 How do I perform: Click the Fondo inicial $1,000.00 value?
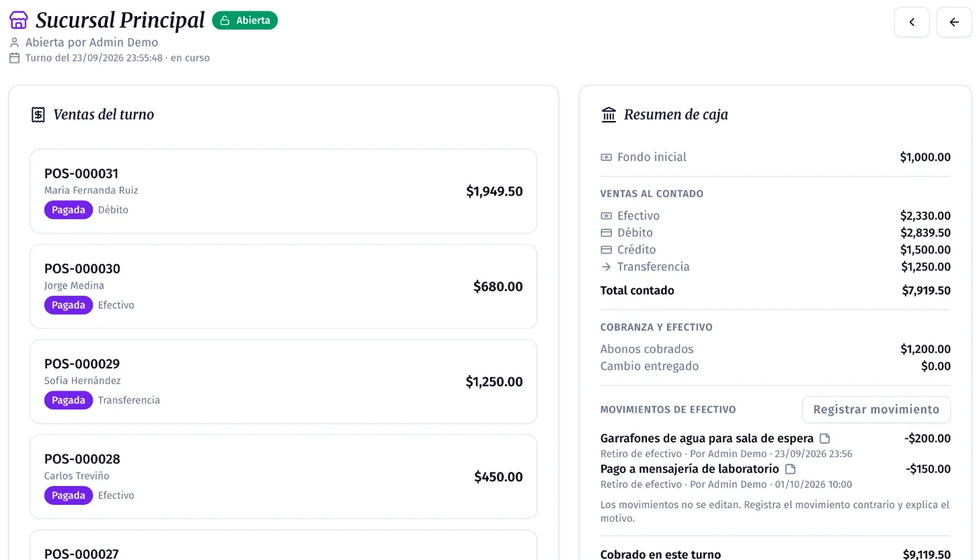[925, 157]
